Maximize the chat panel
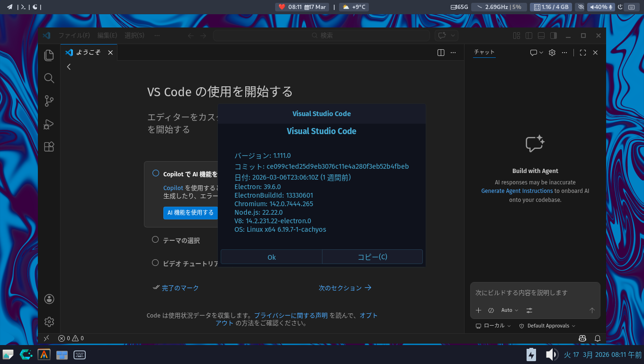644x364 pixels. (x=583, y=53)
